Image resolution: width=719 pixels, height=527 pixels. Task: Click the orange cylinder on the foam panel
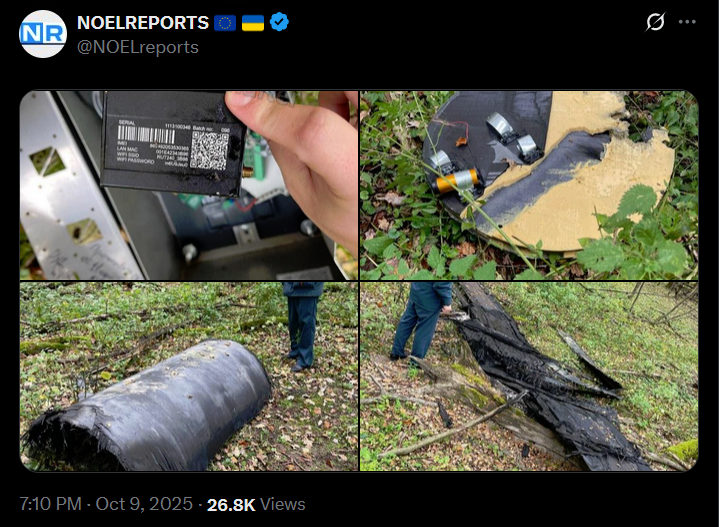point(457,181)
